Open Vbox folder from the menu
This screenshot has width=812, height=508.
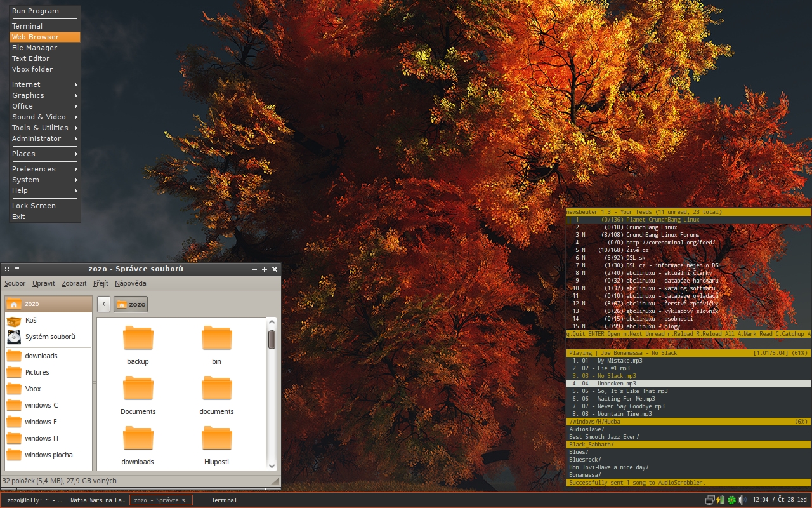[x=44, y=69]
